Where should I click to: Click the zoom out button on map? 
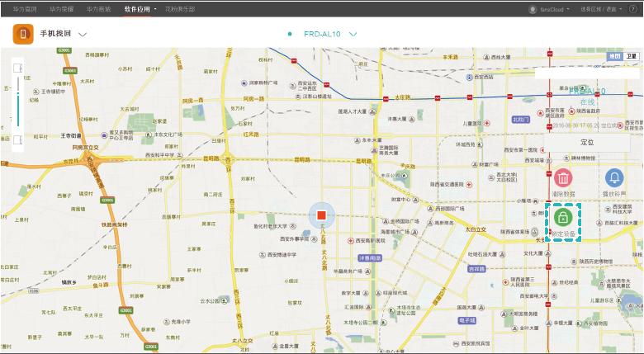pyautogui.click(x=18, y=141)
